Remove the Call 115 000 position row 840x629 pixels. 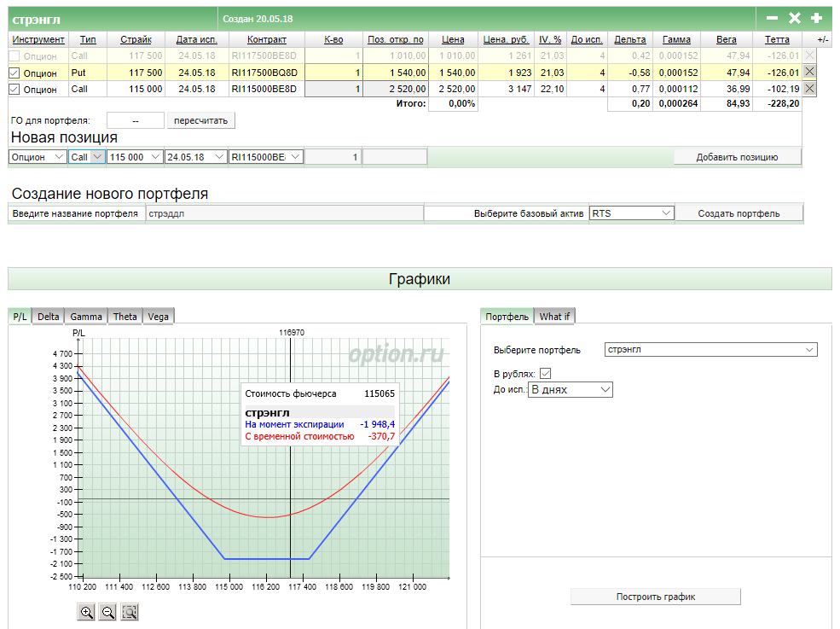809,89
